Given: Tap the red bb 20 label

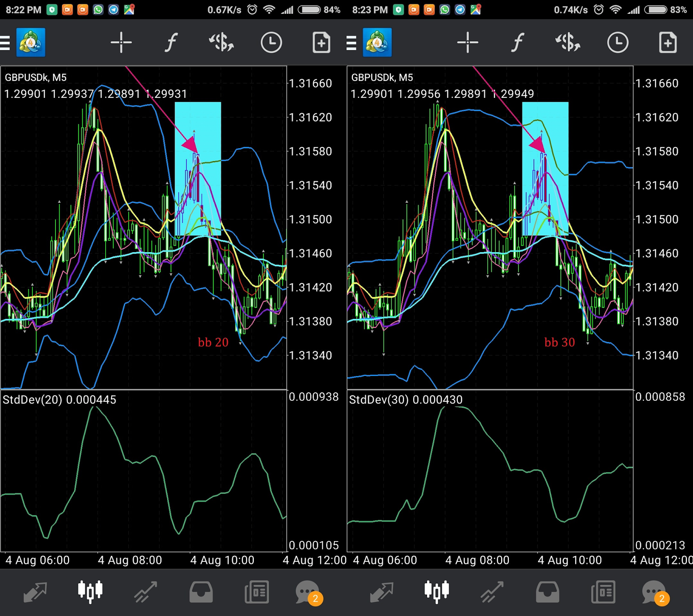Looking at the screenshot, I should point(213,342).
